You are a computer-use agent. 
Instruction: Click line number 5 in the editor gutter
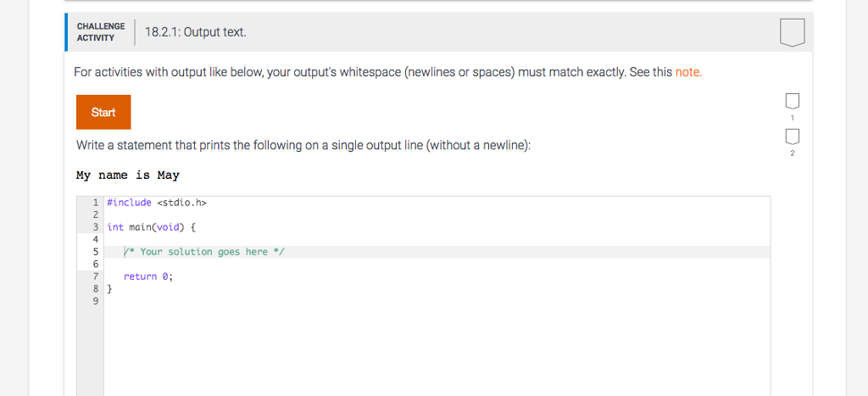pos(97,252)
